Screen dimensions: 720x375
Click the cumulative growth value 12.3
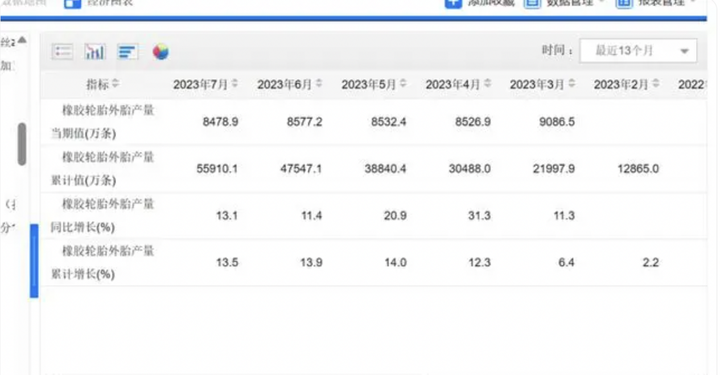pos(479,263)
